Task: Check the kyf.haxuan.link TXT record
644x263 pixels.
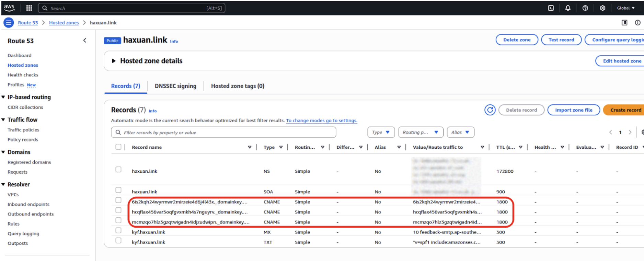Action: pos(118,241)
